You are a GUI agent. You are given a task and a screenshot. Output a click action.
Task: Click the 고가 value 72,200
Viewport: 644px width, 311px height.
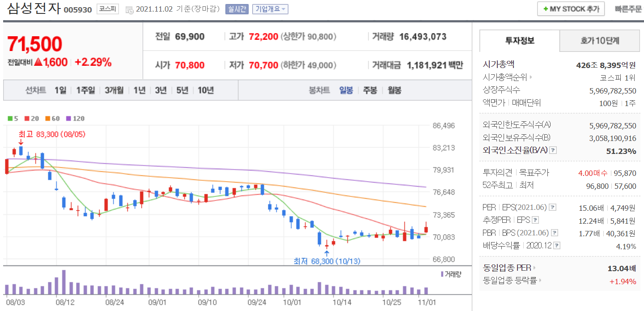pos(263,37)
